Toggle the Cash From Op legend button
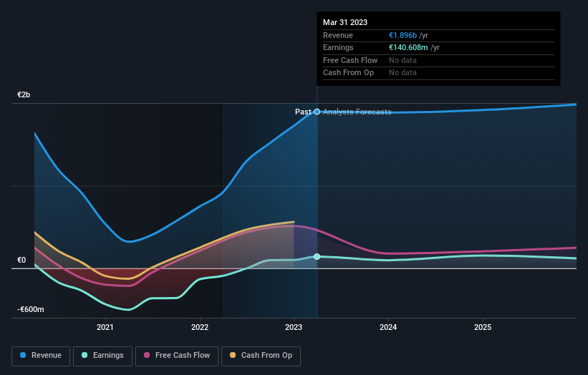 pyautogui.click(x=261, y=356)
